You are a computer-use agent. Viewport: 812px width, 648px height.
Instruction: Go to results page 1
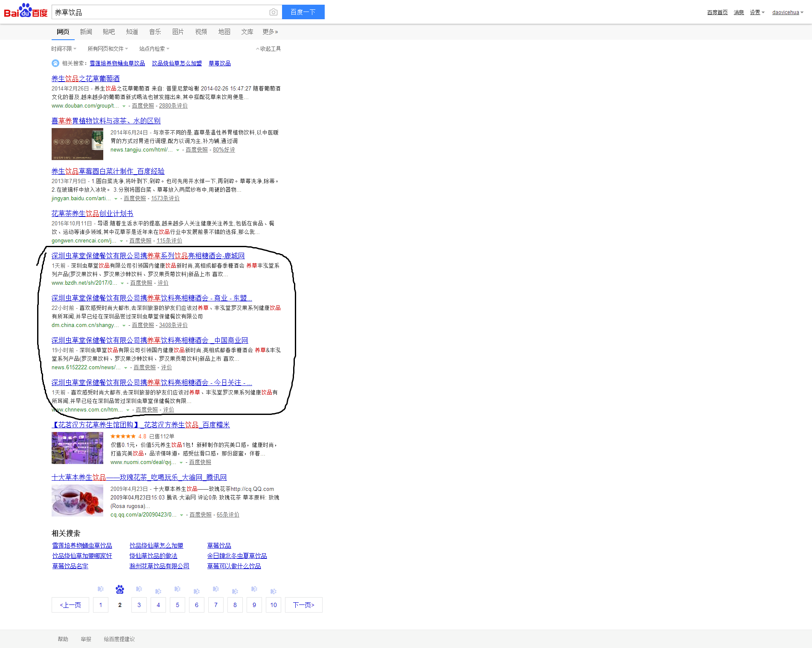(101, 605)
